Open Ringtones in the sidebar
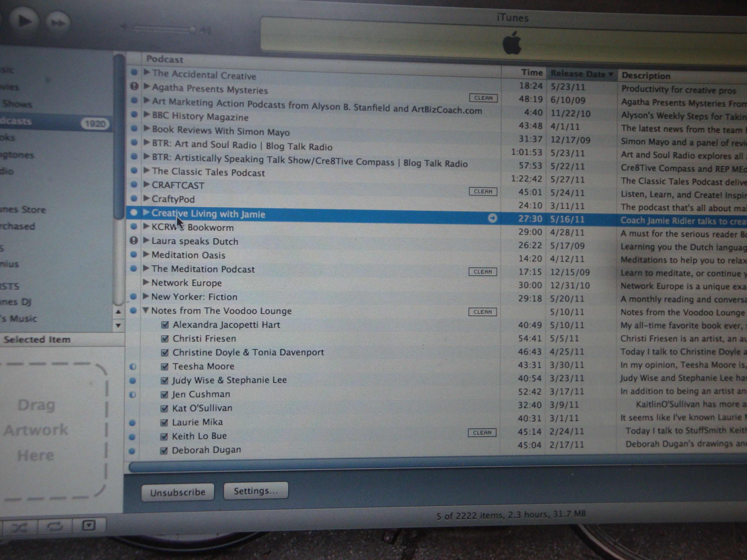Screen dimensions: 747x560 pos(17,155)
